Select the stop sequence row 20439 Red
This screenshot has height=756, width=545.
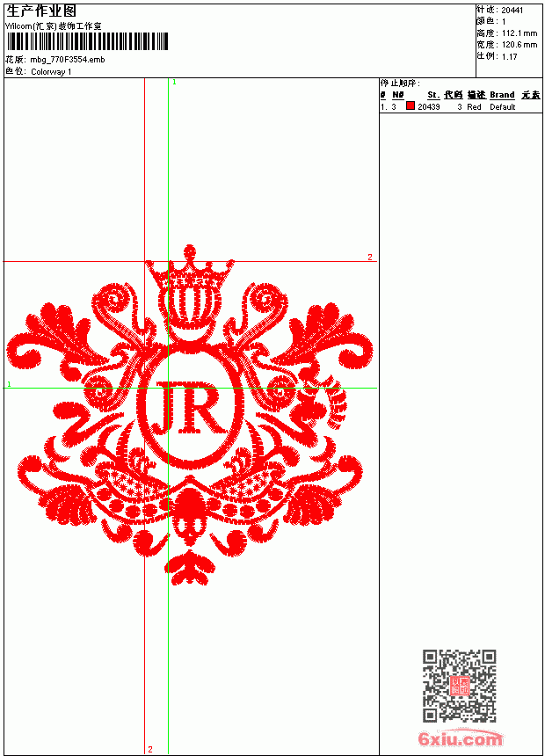click(x=461, y=107)
